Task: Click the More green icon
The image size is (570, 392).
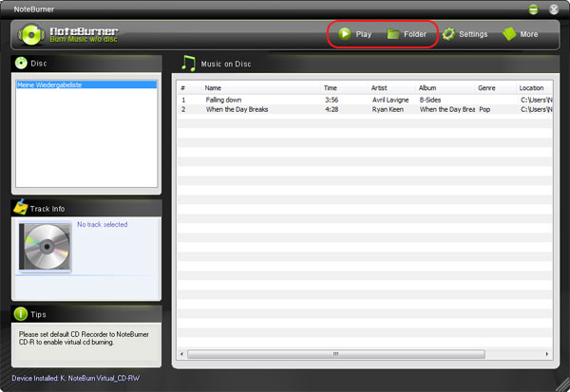Action: 509,34
